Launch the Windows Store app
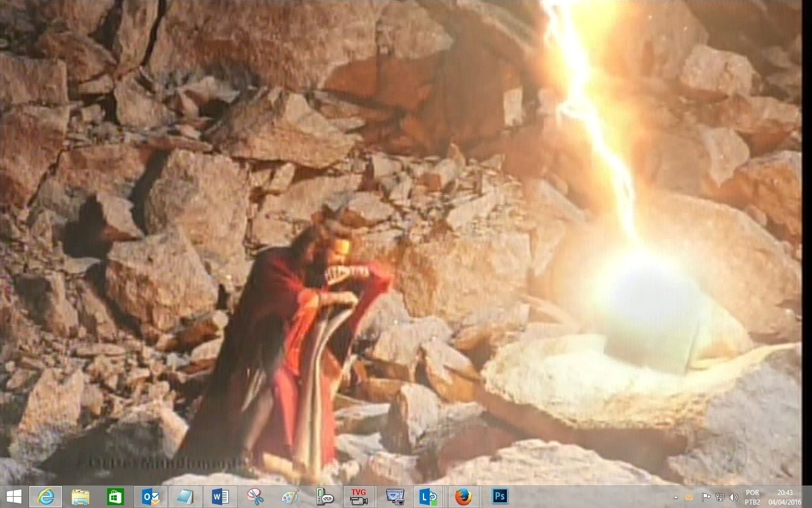This screenshot has width=812, height=508. [x=116, y=497]
